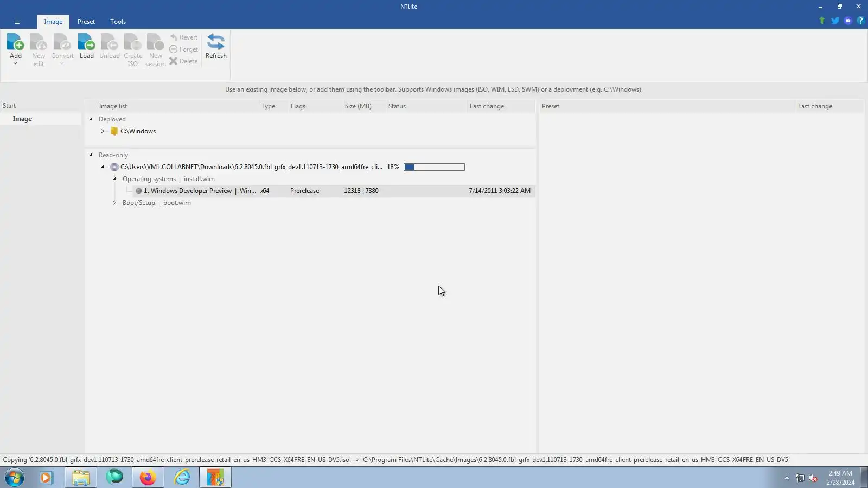Select Operating systems | install.wim row

(x=169, y=179)
